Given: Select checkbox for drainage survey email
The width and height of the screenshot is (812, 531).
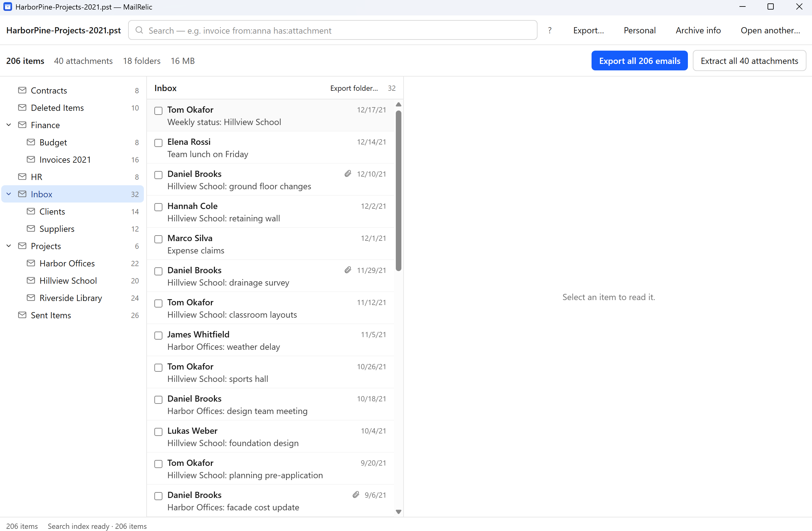Looking at the screenshot, I should point(158,271).
